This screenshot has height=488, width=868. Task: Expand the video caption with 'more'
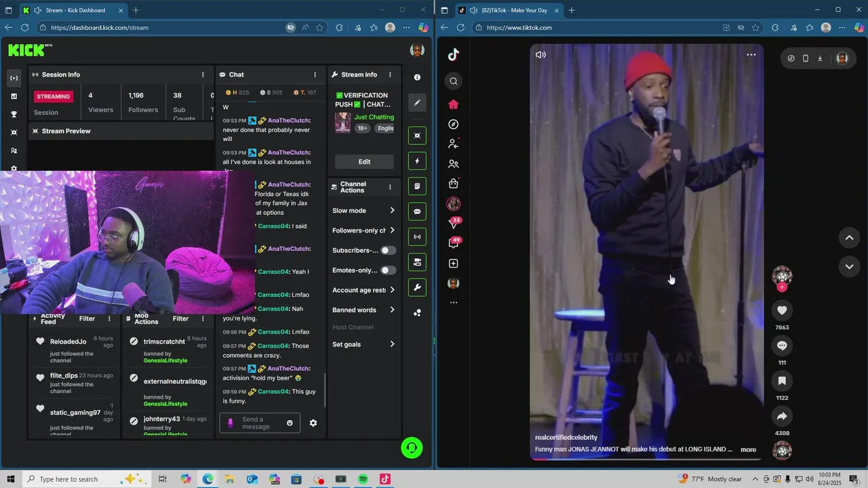748,449
